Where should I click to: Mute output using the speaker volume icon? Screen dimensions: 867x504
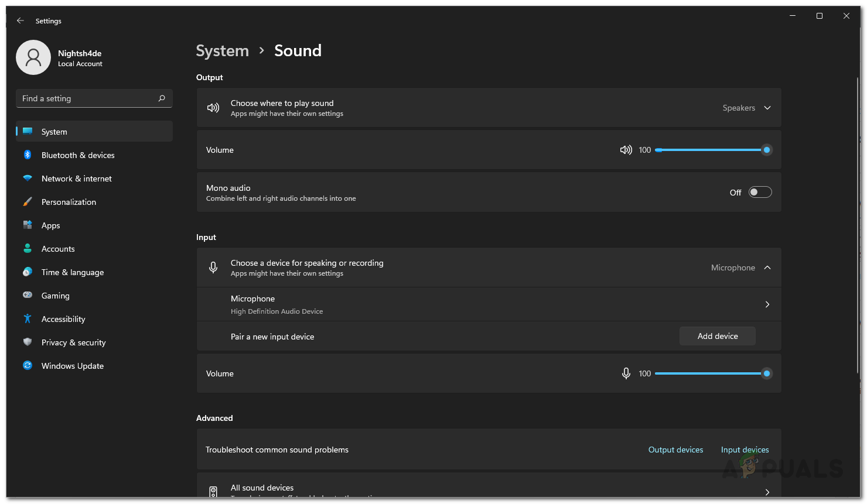click(626, 150)
